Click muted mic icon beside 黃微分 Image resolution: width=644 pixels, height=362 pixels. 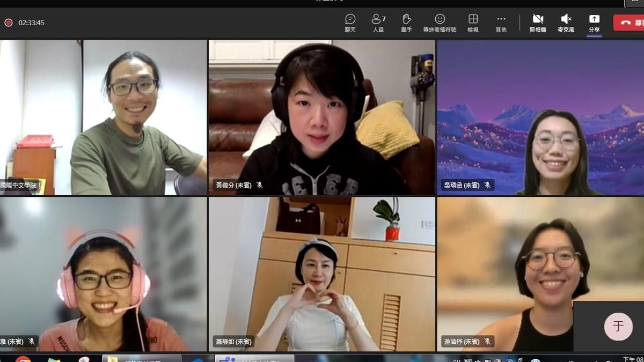pyautogui.click(x=260, y=185)
